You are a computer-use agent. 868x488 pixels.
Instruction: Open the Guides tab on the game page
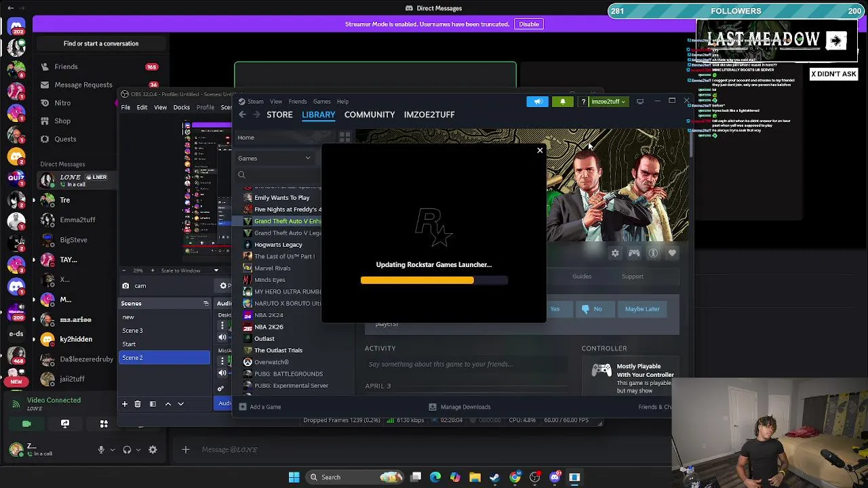[x=582, y=277]
